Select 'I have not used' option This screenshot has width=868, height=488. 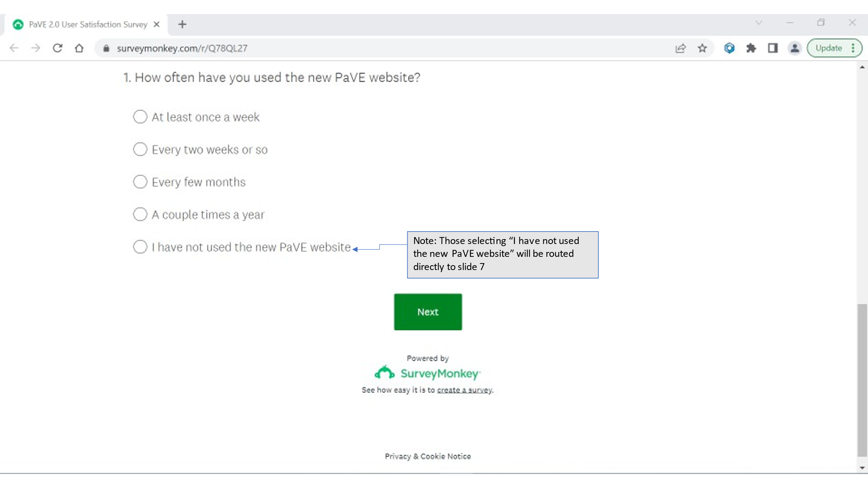tap(140, 247)
